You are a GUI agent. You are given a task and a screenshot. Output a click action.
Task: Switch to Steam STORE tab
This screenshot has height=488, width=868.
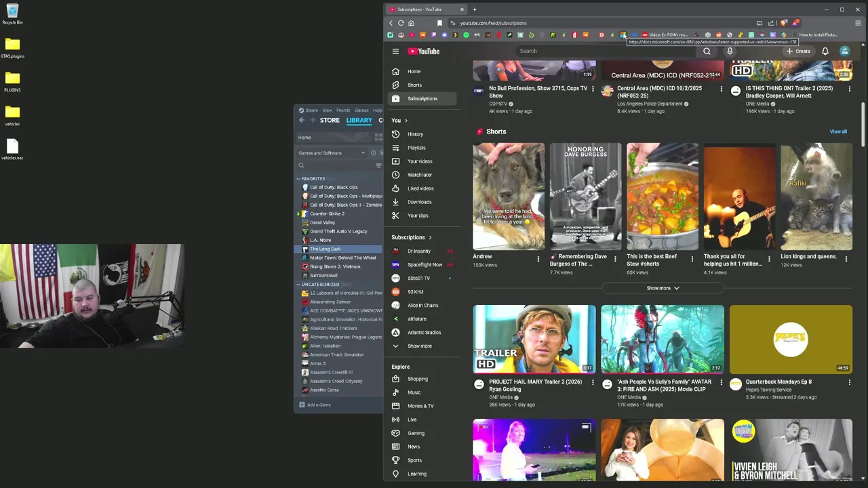(330, 121)
